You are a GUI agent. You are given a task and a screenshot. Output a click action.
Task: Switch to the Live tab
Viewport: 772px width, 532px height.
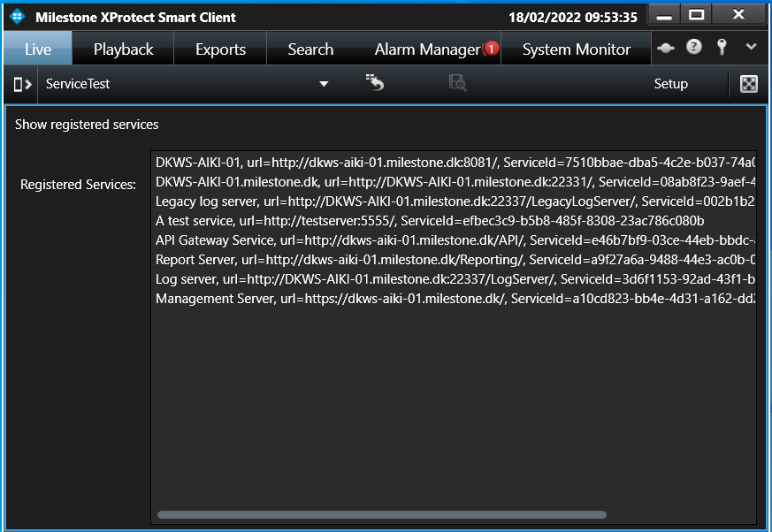coord(38,49)
